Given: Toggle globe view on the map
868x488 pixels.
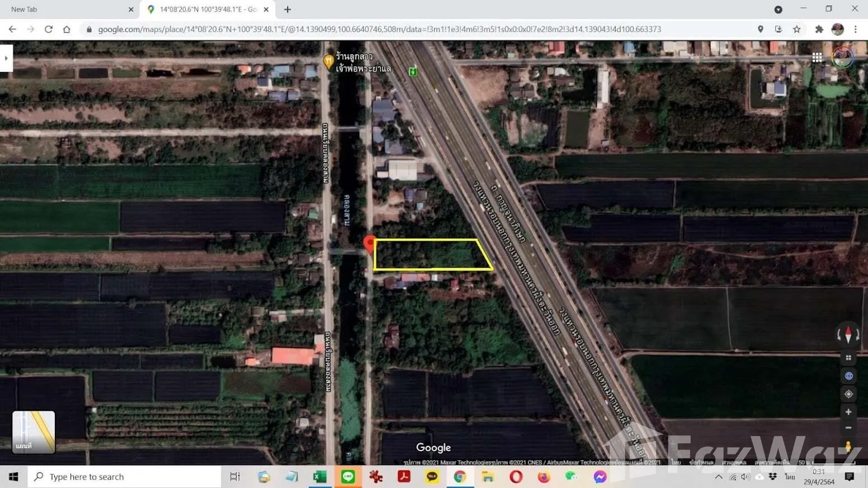Looking at the screenshot, I should pos(848,376).
